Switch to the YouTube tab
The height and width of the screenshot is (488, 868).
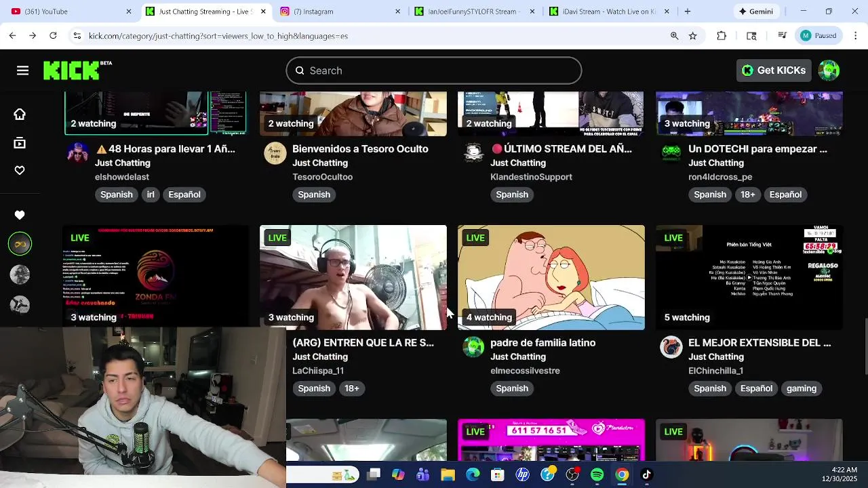71,12
